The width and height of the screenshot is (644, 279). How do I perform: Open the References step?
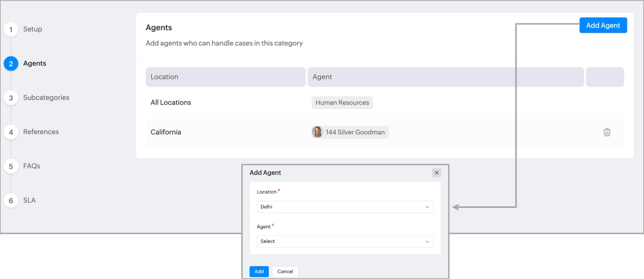tap(41, 132)
